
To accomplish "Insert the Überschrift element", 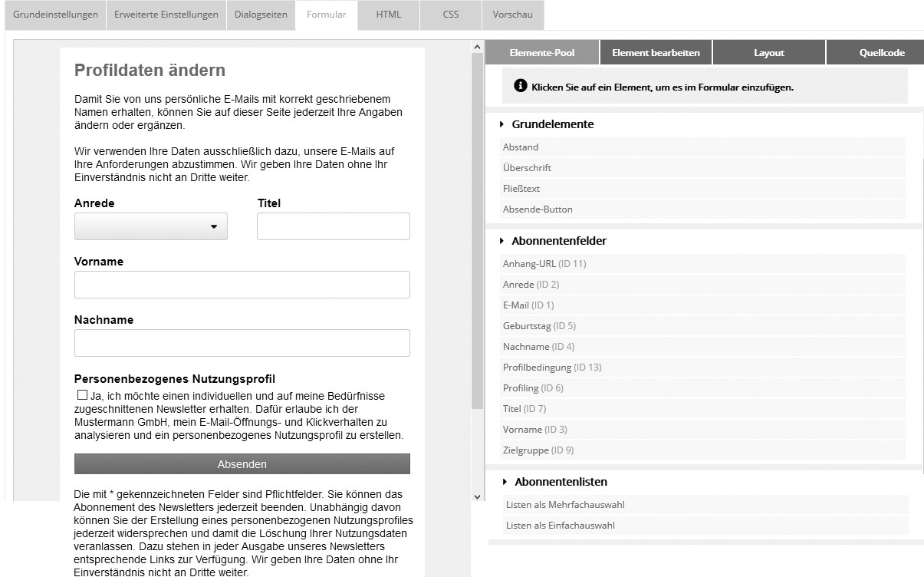I will [x=527, y=168].
